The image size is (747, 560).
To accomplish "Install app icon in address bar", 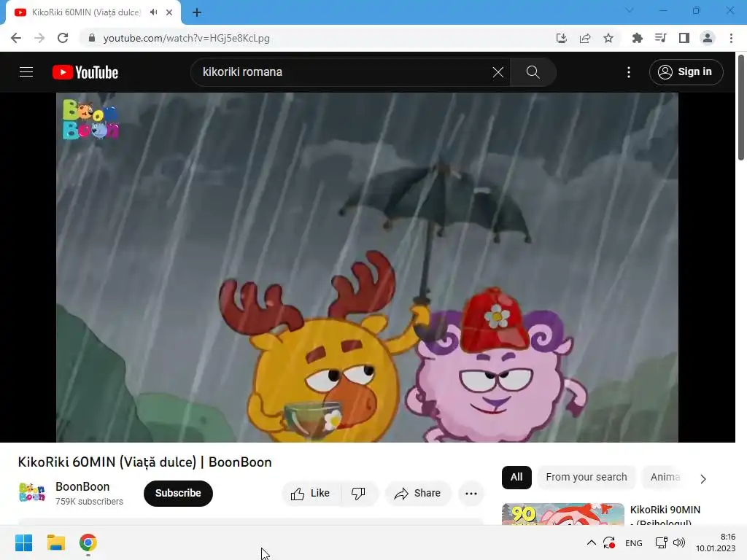I will point(562,38).
